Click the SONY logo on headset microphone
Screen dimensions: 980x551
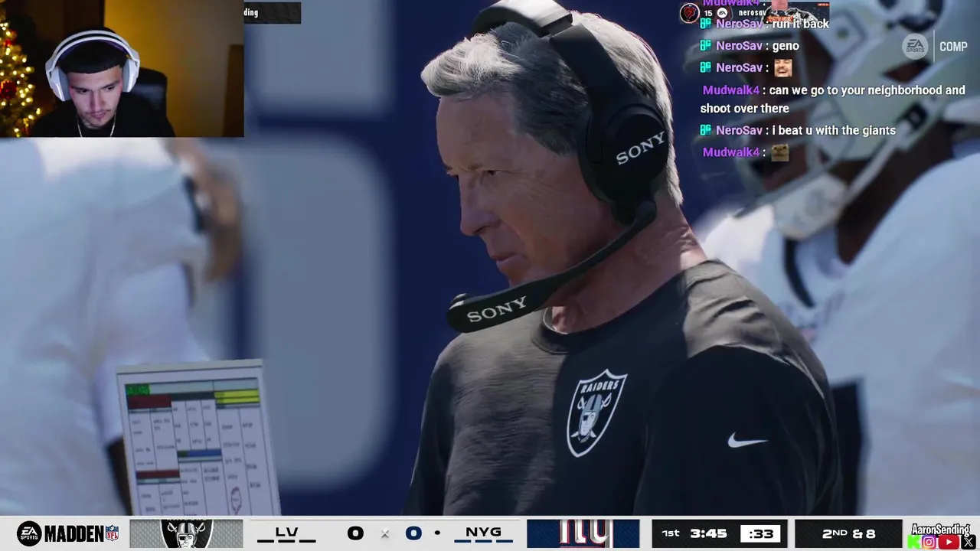pyautogui.click(x=497, y=309)
